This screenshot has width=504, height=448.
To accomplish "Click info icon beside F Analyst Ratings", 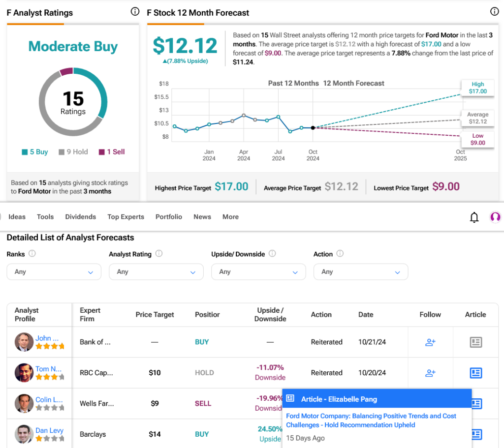I will click(135, 12).
